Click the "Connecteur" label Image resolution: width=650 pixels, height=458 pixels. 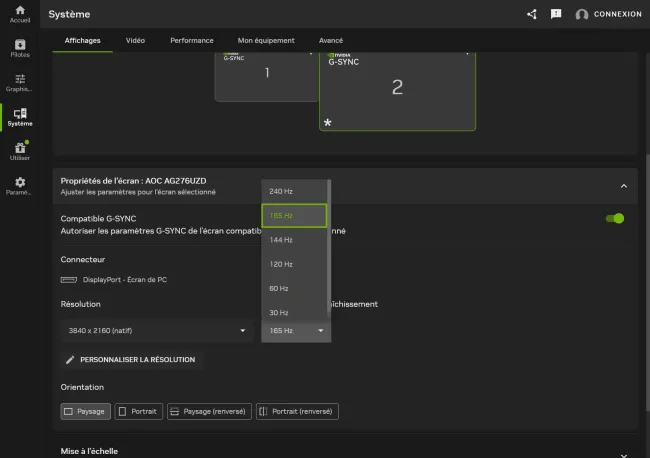tap(82, 259)
